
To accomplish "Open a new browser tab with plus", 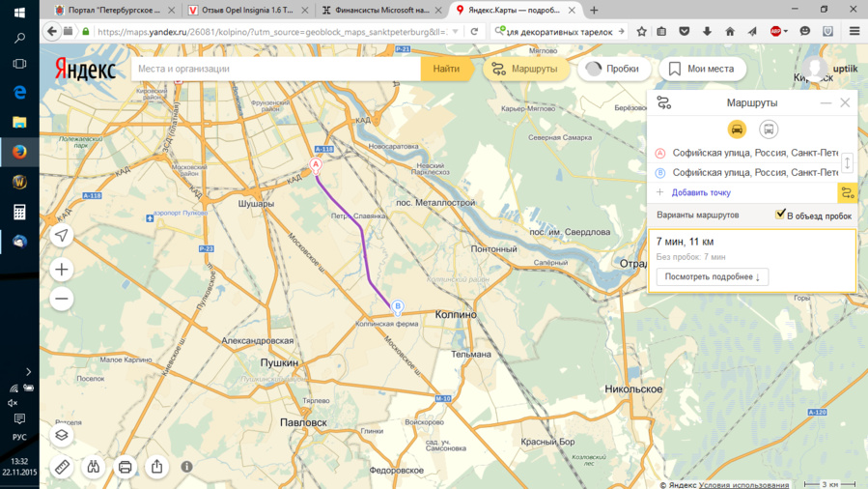I will (594, 10).
